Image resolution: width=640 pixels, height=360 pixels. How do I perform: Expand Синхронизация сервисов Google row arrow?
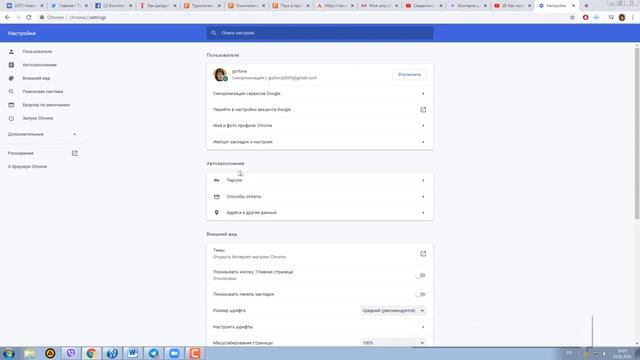[423, 94]
